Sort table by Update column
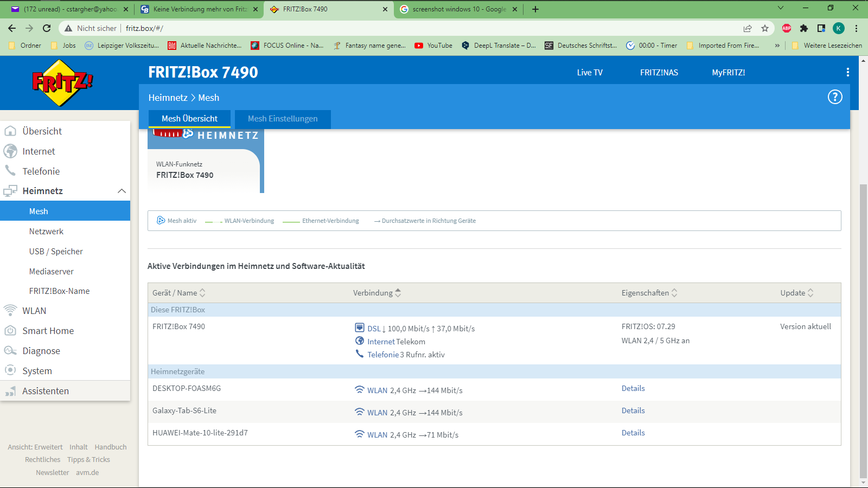This screenshot has height=488, width=868. click(x=797, y=293)
